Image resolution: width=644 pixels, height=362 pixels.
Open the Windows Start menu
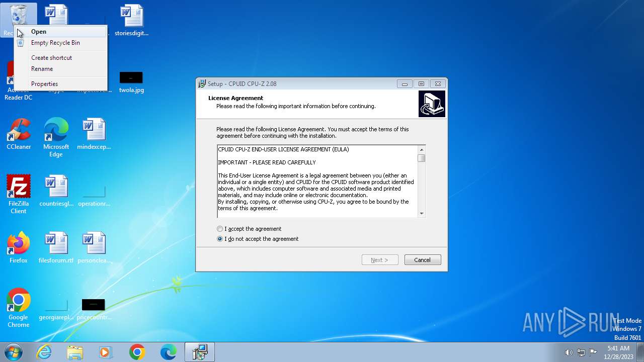[13, 352]
